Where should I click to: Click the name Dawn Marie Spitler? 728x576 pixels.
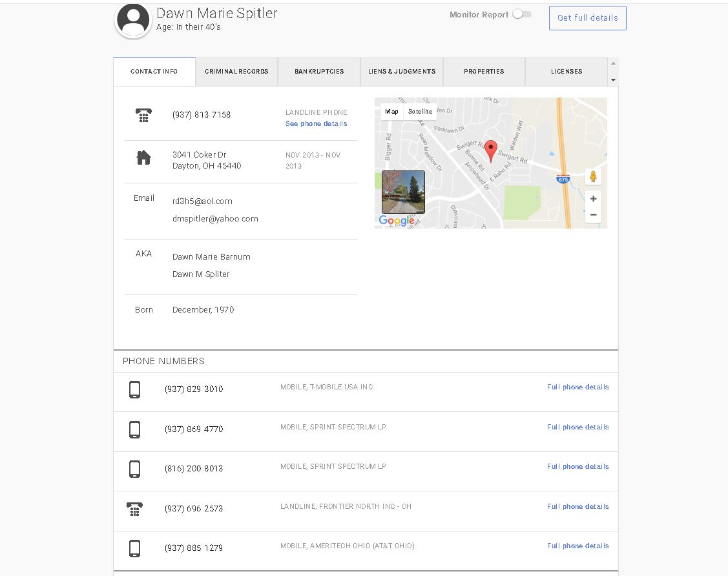(217, 13)
